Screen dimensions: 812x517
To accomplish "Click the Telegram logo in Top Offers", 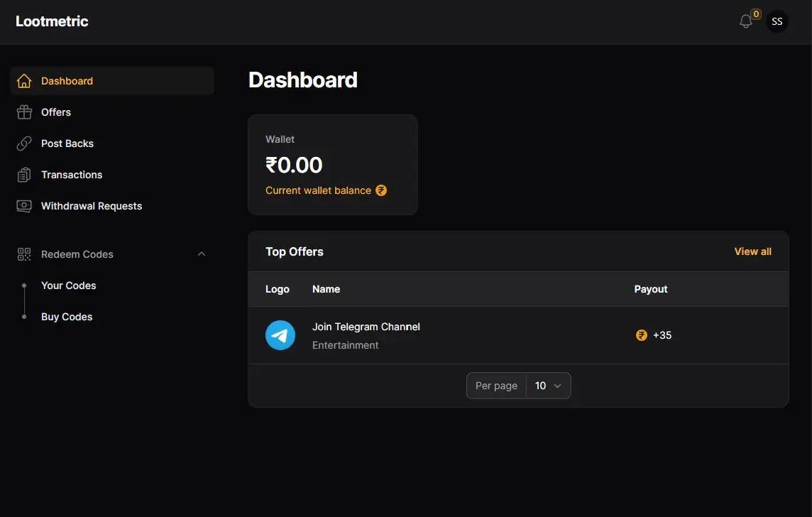I will click(x=280, y=335).
